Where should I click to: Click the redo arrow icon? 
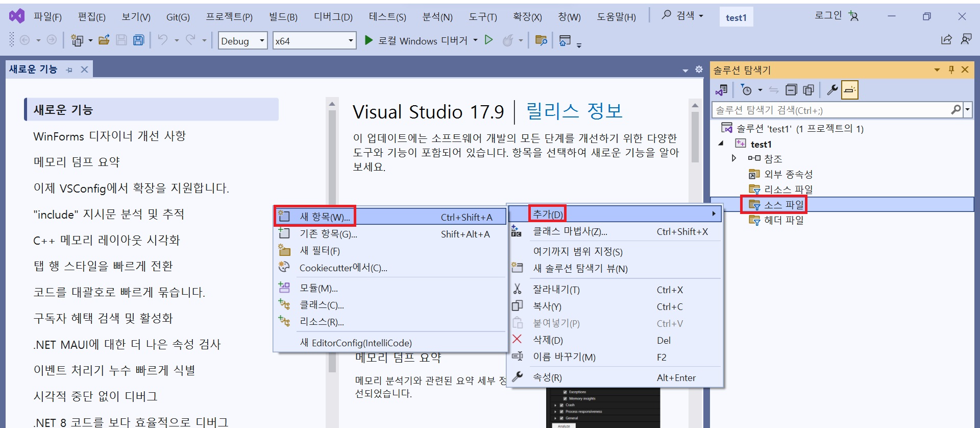click(x=190, y=40)
